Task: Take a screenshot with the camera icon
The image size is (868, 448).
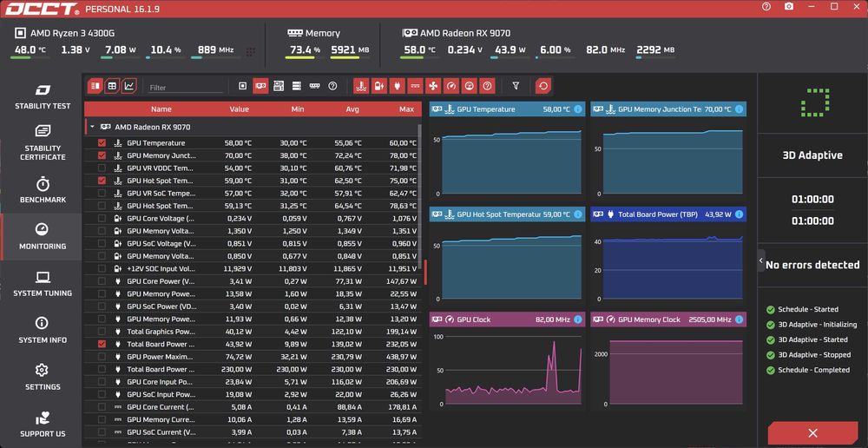Action: click(x=789, y=7)
